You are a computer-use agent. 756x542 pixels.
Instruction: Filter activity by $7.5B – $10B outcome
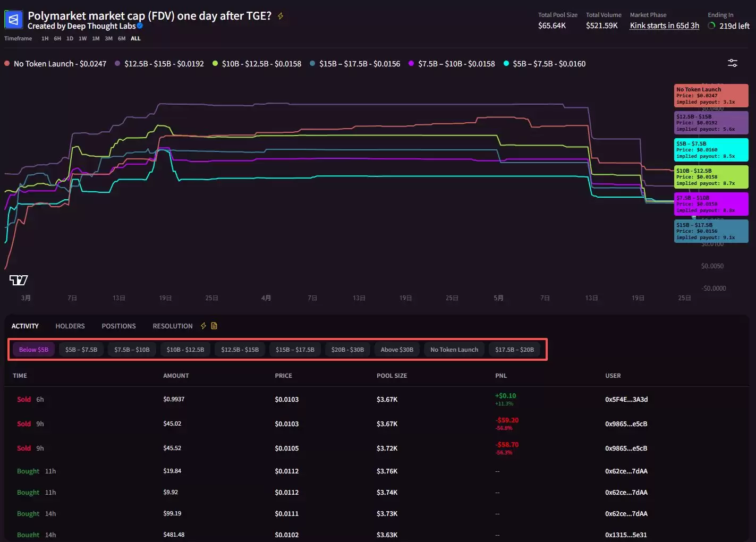132,349
